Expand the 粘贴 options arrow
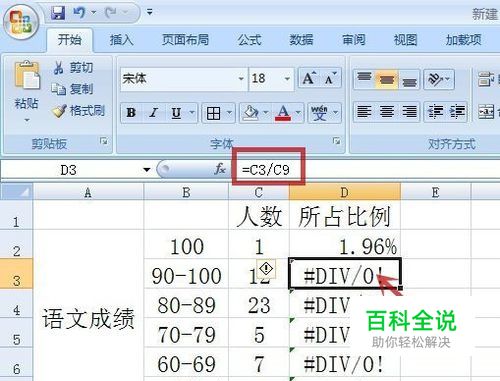The image size is (500, 381). click(x=27, y=119)
